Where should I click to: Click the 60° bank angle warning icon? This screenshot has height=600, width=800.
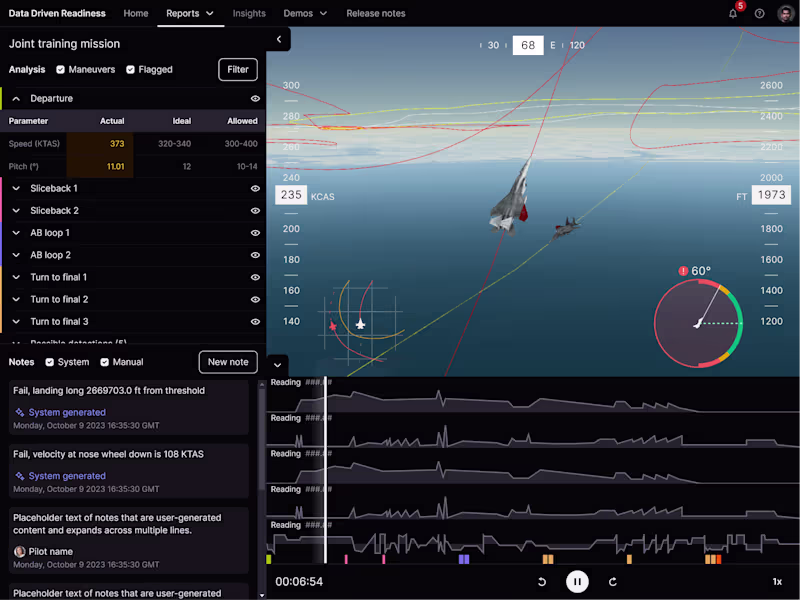point(683,271)
